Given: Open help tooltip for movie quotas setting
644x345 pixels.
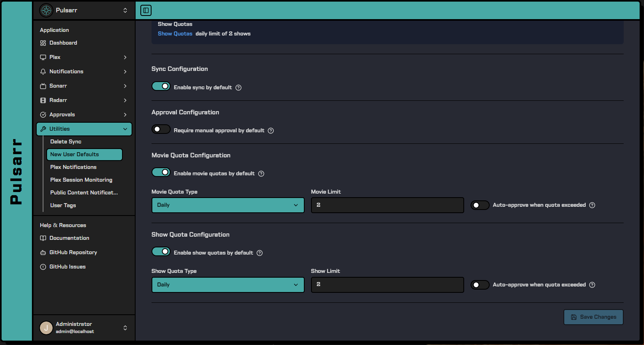Looking at the screenshot, I should pyautogui.click(x=261, y=174).
